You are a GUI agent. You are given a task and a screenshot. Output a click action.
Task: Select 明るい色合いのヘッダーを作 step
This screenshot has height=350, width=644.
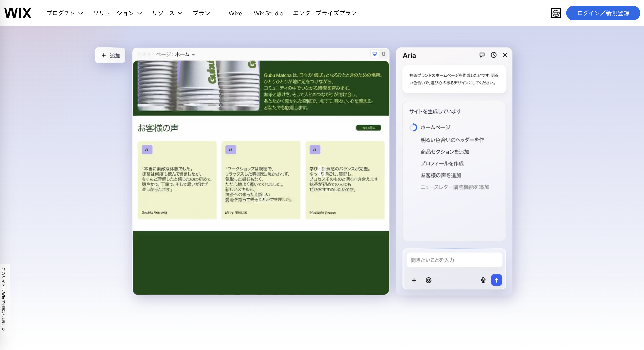452,140
